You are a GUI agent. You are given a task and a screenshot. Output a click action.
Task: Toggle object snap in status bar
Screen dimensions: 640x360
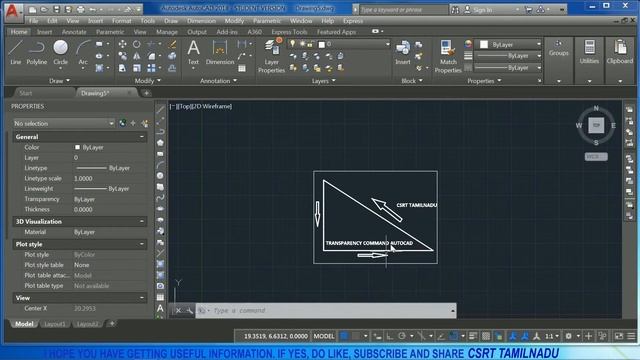coord(453,336)
